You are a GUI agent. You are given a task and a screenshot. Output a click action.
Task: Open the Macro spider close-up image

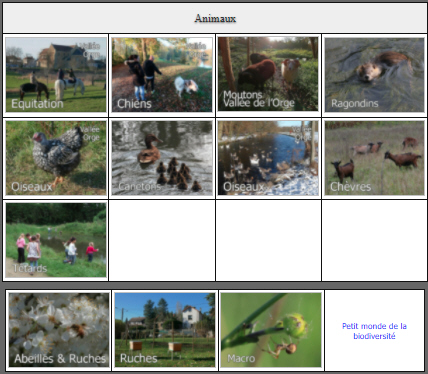point(271,330)
